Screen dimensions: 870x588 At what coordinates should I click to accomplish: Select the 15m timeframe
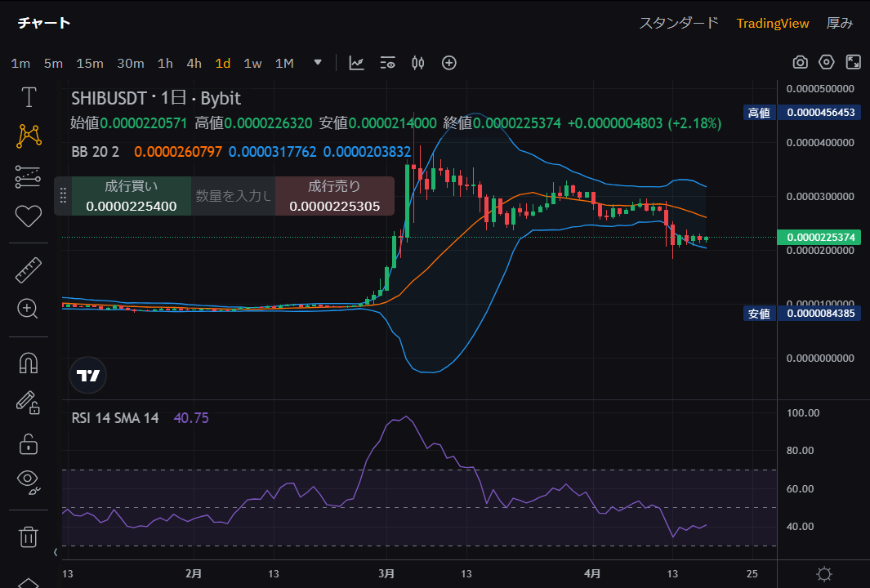[x=90, y=63]
